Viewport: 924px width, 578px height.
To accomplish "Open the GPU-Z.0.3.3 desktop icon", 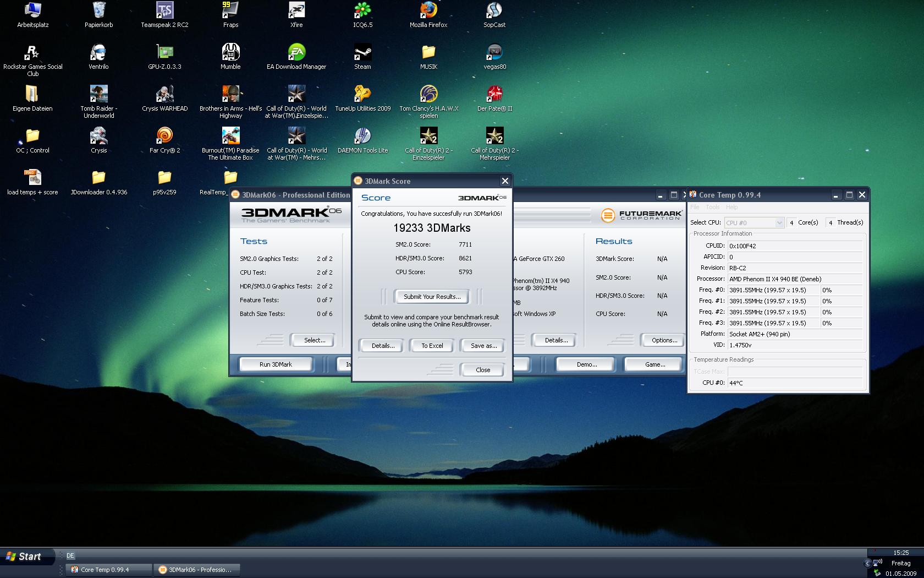I will [164, 56].
